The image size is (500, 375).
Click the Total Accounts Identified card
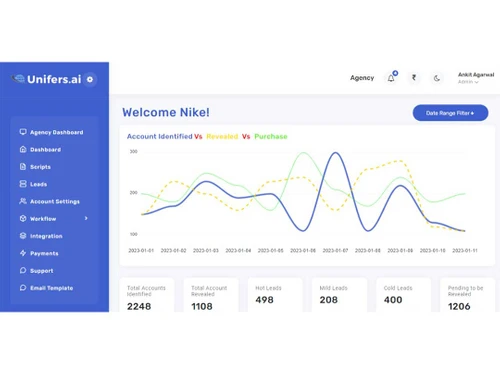[x=147, y=295]
